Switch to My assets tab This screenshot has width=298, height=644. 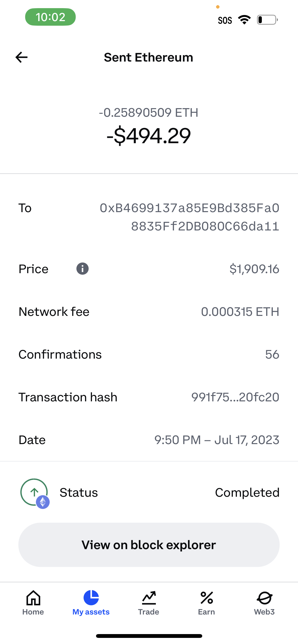tap(91, 603)
